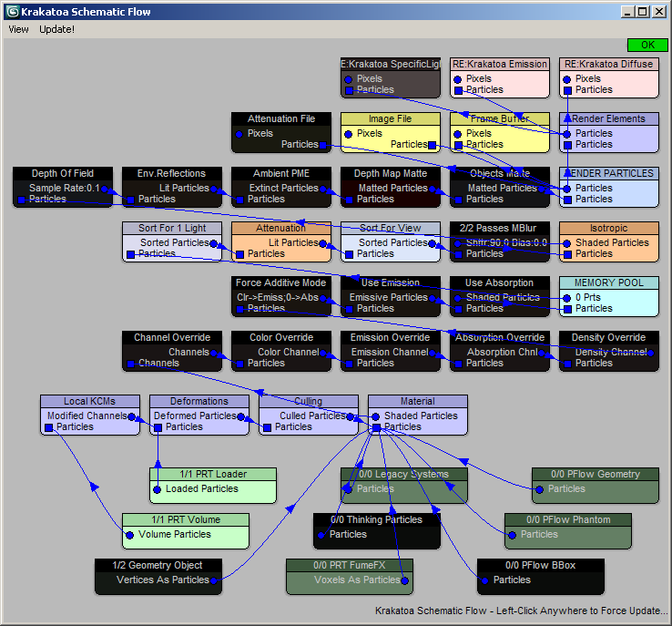Click the orange Attenuation node header
Viewport: 672px width, 626px height.
tap(281, 228)
